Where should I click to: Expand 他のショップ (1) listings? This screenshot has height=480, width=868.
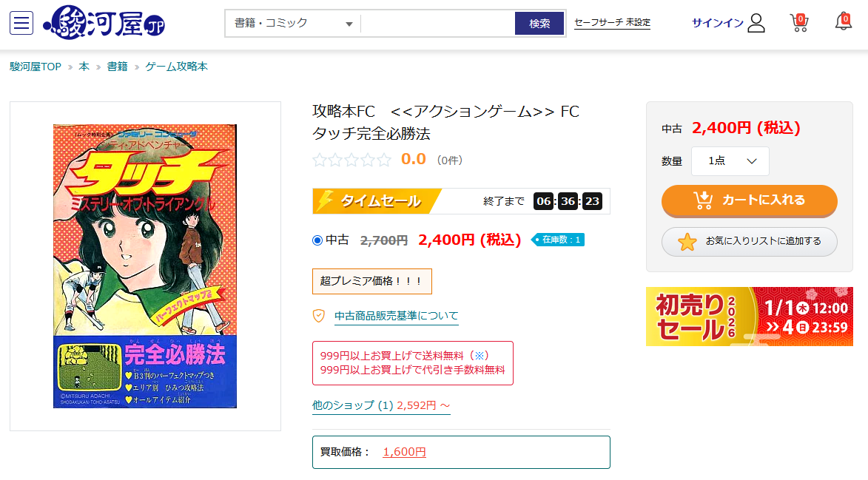(381, 405)
